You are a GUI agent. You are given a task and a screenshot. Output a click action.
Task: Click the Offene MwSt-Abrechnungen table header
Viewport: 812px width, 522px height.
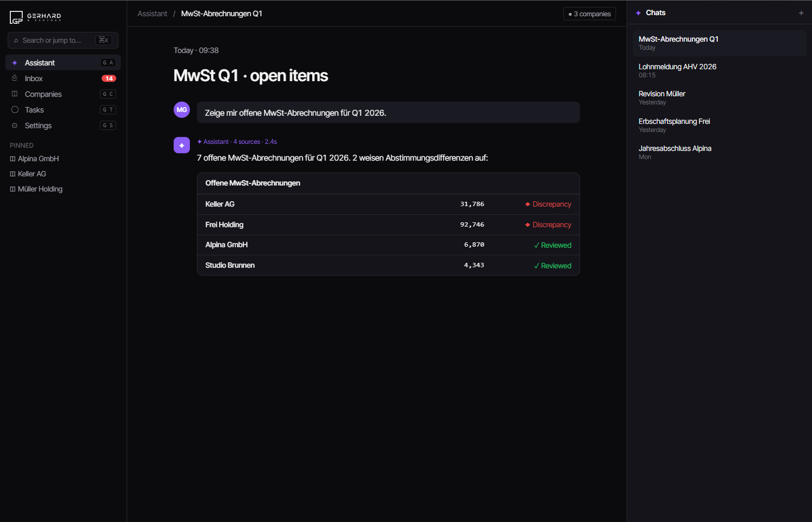(253, 183)
